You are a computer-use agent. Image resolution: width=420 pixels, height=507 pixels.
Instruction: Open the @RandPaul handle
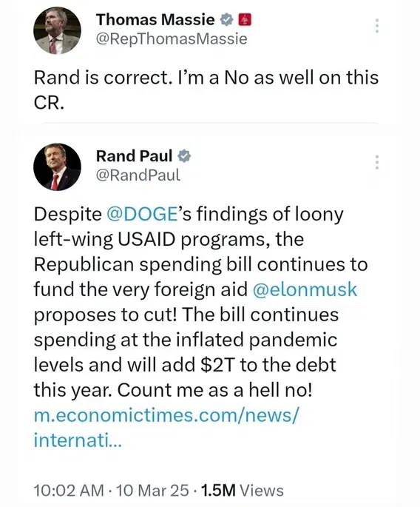[x=138, y=175]
